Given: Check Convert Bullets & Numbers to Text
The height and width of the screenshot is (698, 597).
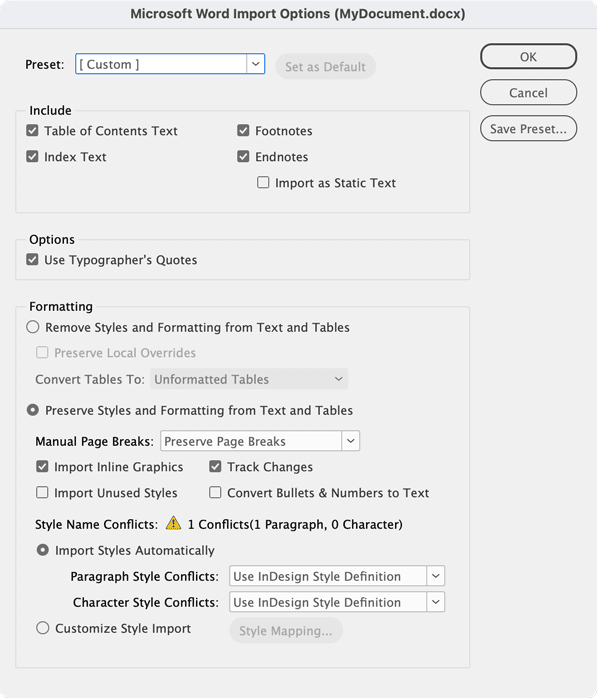Looking at the screenshot, I should pos(215,492).
